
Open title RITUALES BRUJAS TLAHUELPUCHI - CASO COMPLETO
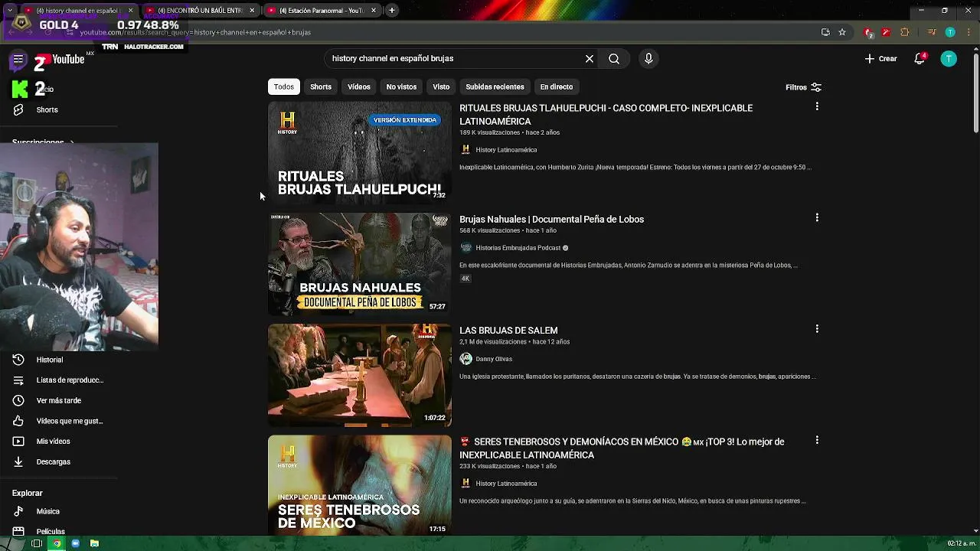click(x=606, y=115)
